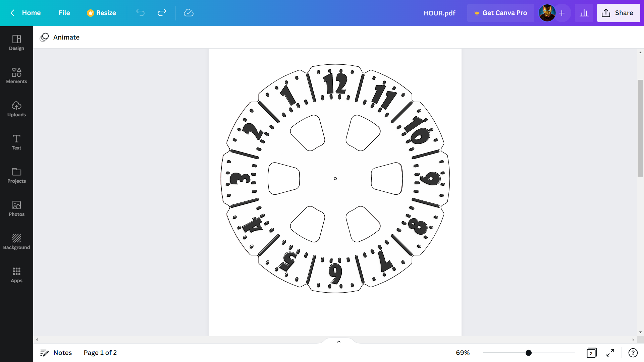Screen dimensions: 644x362
Task: Adjust the zoom level slider
Action: click(x=528, y=353)
